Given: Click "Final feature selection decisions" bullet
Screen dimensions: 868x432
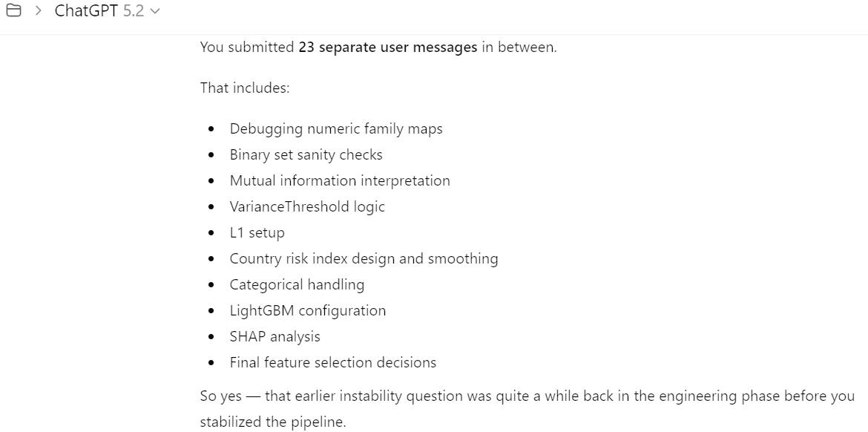Looking at the screenshot, I should [x=333, y=362].
